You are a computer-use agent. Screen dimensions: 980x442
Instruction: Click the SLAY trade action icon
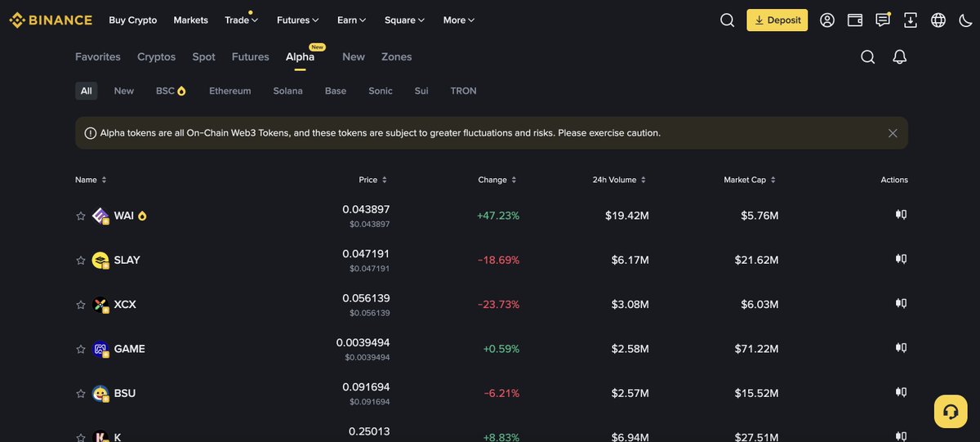pyautogui.click(x=902, y=259)
